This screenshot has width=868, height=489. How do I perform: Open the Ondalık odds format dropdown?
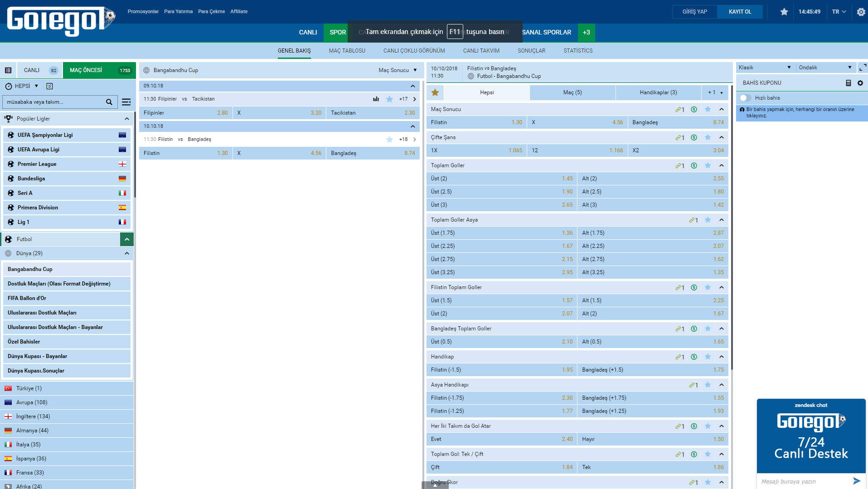click(x=825, y=68)
